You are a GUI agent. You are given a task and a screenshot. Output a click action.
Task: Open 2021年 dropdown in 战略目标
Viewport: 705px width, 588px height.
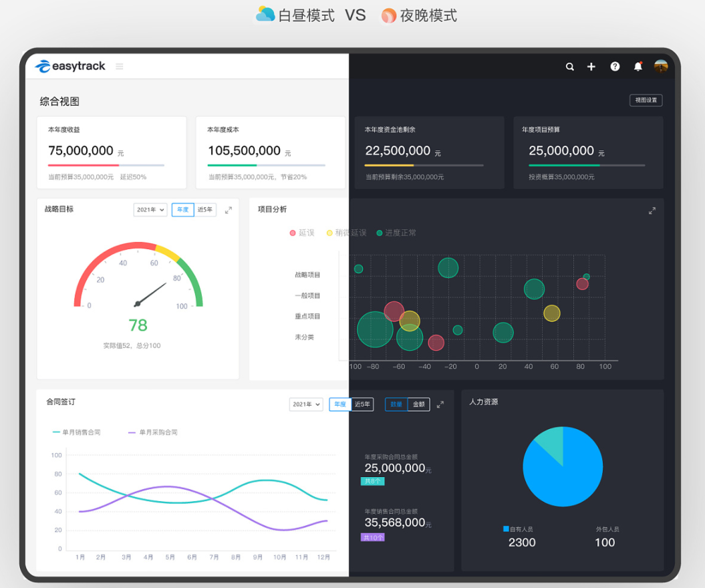[150, 210]
